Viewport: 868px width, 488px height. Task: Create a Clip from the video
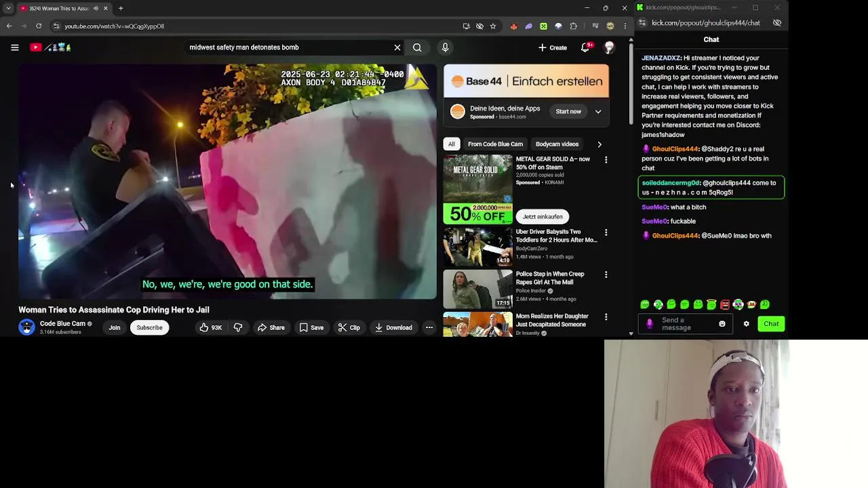pos(349,327)
